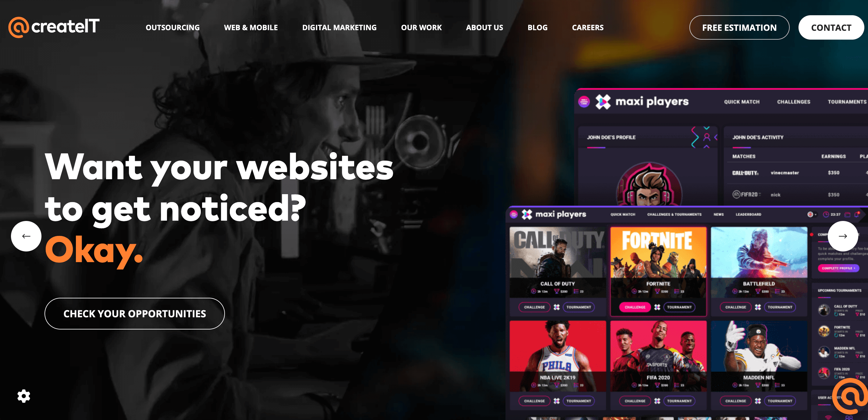Click the FREE ESTIMATION button
Image resolution: width=868 pixels, height=420 pixels.
[x=739, y=27]
